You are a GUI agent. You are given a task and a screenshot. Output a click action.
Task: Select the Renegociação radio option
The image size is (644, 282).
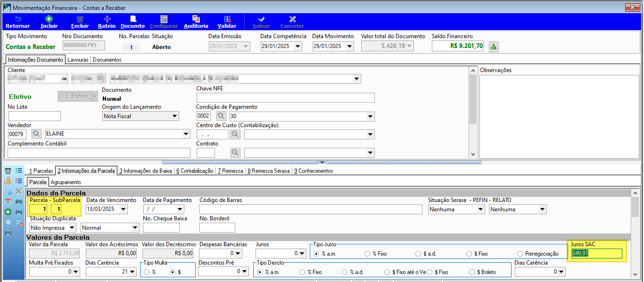[538, 254]
